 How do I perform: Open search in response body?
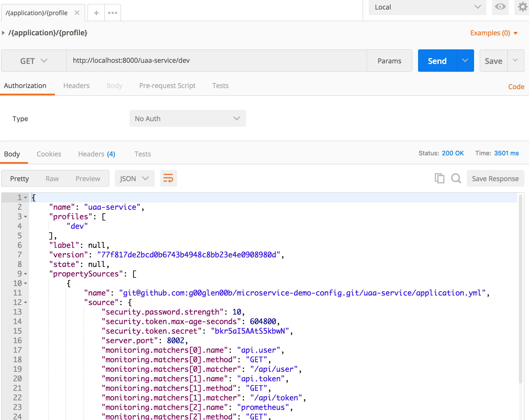click(x=456, y=178)
